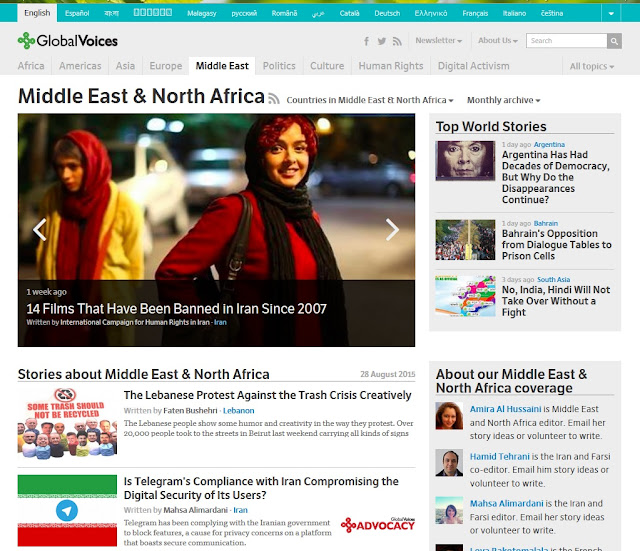Image resolution: width=640 pixels, height=551 pixels.
Task: Click the search magnifier button
Action: 614,41
